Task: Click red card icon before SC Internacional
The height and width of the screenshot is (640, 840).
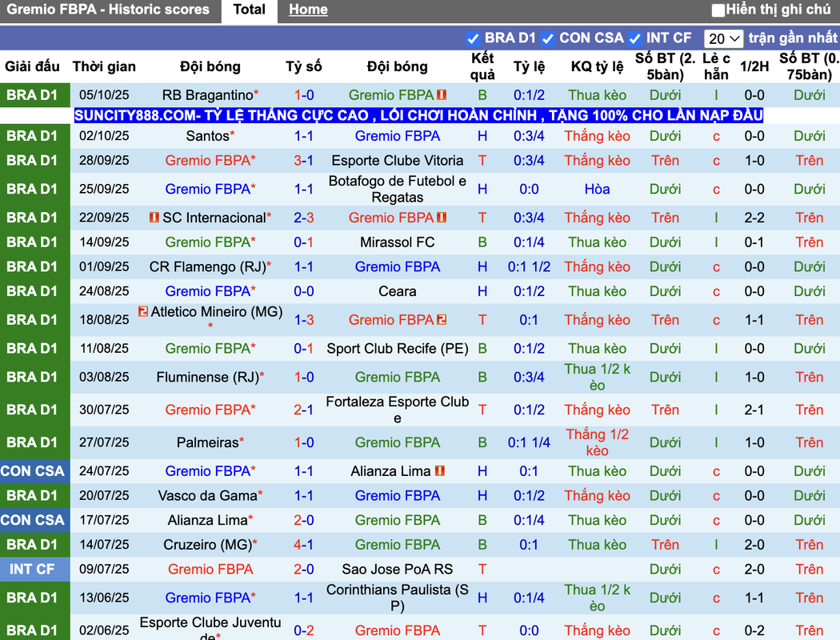Action: click(x=154, y=218)
